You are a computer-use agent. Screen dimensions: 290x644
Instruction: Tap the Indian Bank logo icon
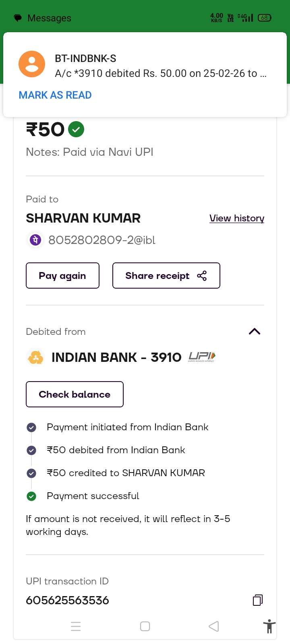click(x=35, y=357)
